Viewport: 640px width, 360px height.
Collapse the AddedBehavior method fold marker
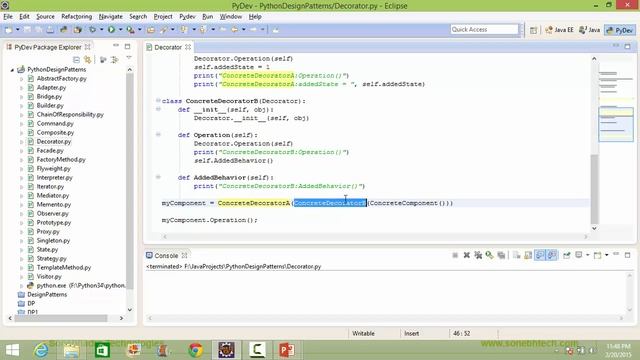tap(158, 177)
